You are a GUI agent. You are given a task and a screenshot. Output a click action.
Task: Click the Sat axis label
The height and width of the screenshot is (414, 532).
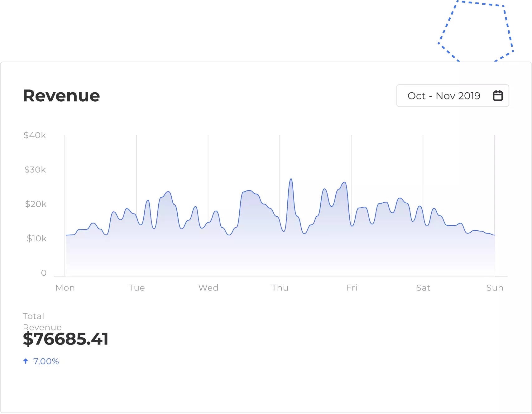coord(423,288)
